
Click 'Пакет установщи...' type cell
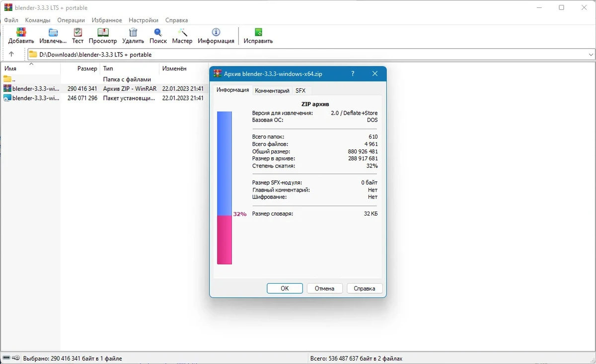point(129,98)
